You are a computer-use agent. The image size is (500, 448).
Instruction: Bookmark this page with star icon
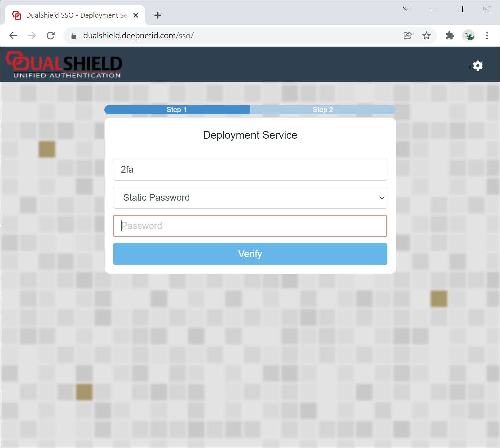[x=426, y=36]
